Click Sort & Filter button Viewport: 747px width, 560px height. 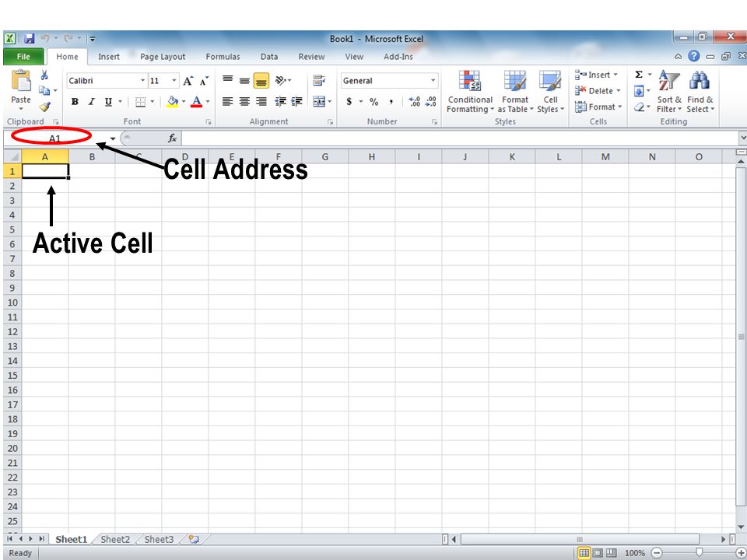click(x=669, y=92)
